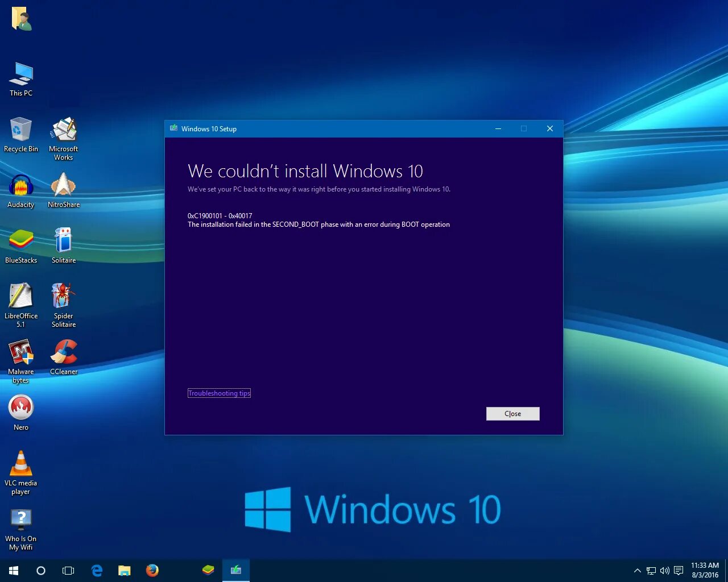Image resolution: width=728 pixels, height=582 pixels.
Task: Select Who Is On My Wifi shortcut
Action: point(21,529)
